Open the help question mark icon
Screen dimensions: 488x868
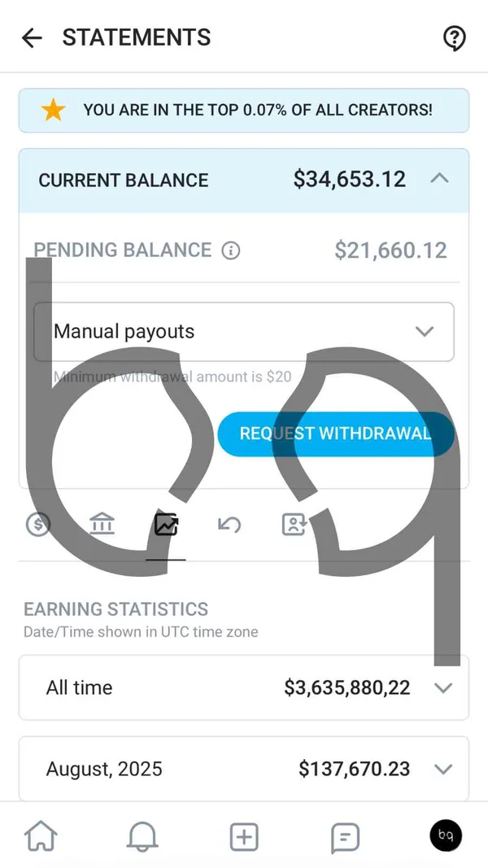[x=454, y=37]
